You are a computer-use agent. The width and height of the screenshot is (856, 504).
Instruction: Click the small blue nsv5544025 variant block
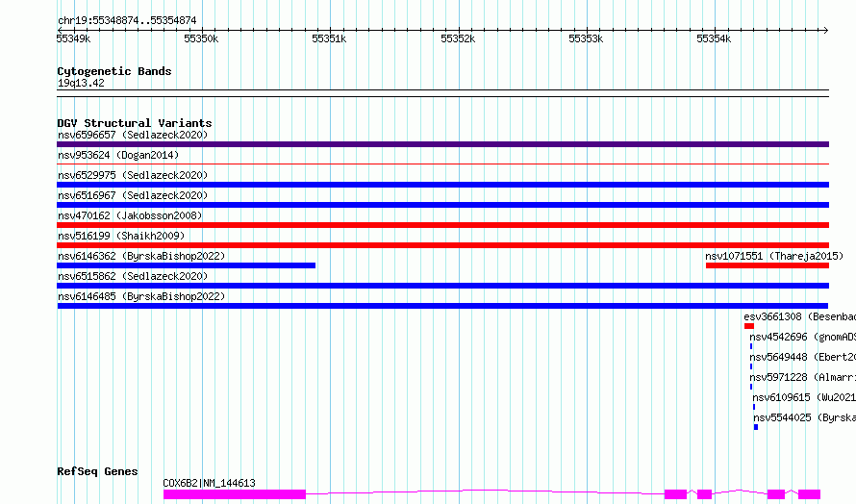coord(756,427)
